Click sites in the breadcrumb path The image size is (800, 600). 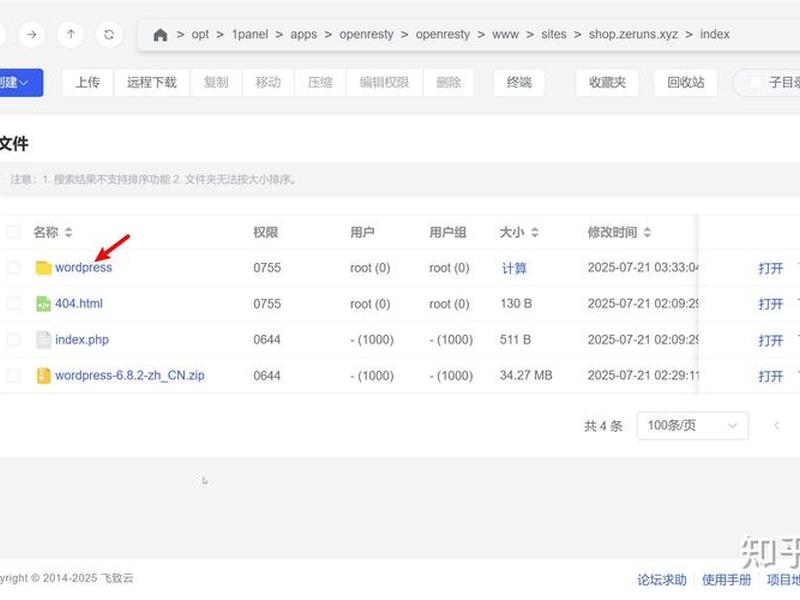click(554, 35)
